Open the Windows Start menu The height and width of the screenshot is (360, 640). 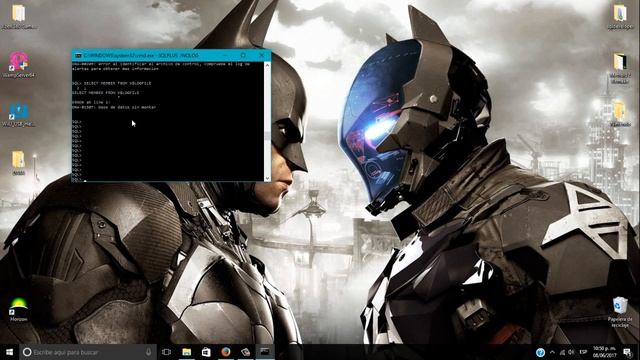click(x=9, y=352)
